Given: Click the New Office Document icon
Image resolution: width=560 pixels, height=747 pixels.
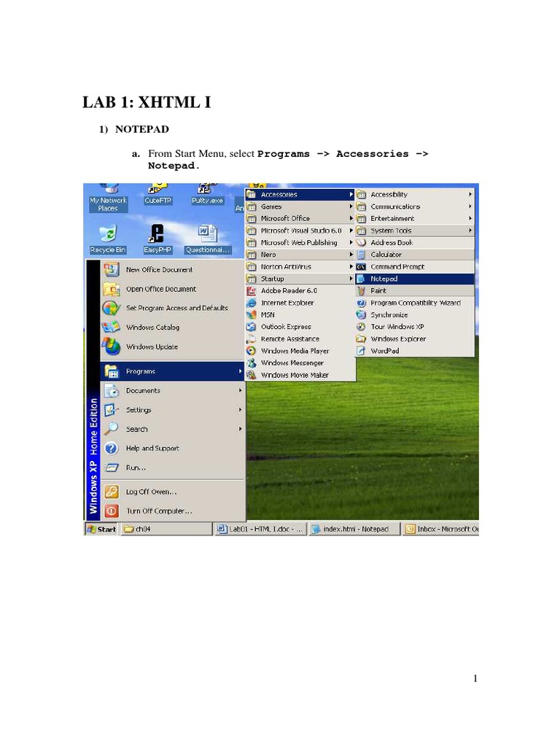Looking at the screenshot, I should point(112,270).
